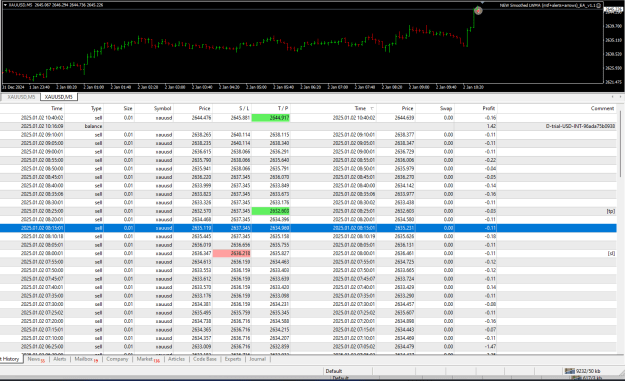Image resolution: width=625 pixels, height=381 pixels.
Task: Open the Alerts tab
Action: 59,359
